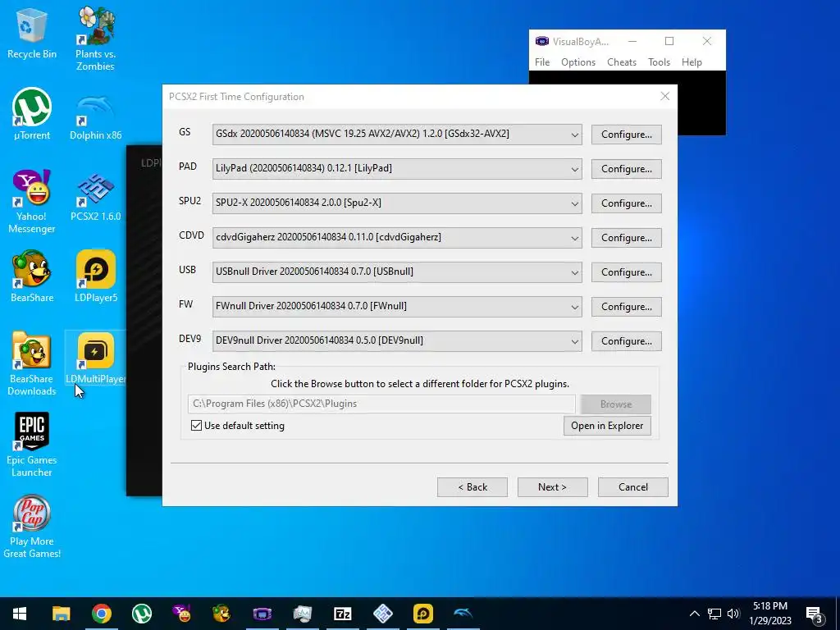Select the Plants vs. Zombies desktop shortcut
This screenshot has width=840, height=630.
tap(95, 39)
